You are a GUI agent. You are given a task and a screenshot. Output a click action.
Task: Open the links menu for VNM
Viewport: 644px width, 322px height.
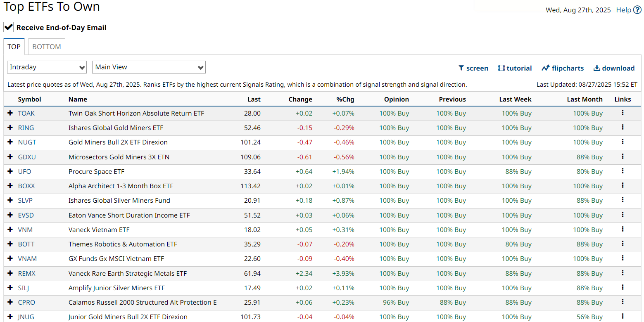tap(623, 229)
